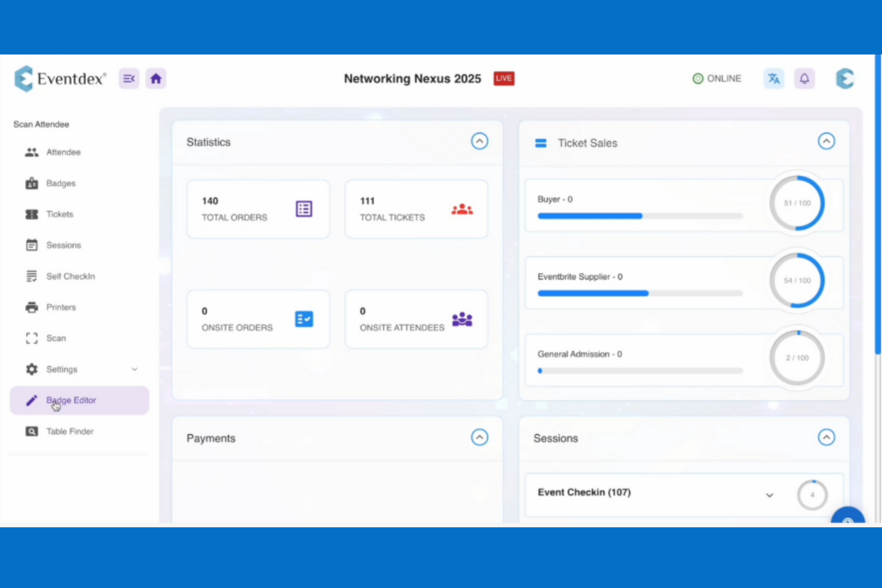Click the Eventdex logo
The width and height of the screenshot is (882, 588).
tap(60, 78)
